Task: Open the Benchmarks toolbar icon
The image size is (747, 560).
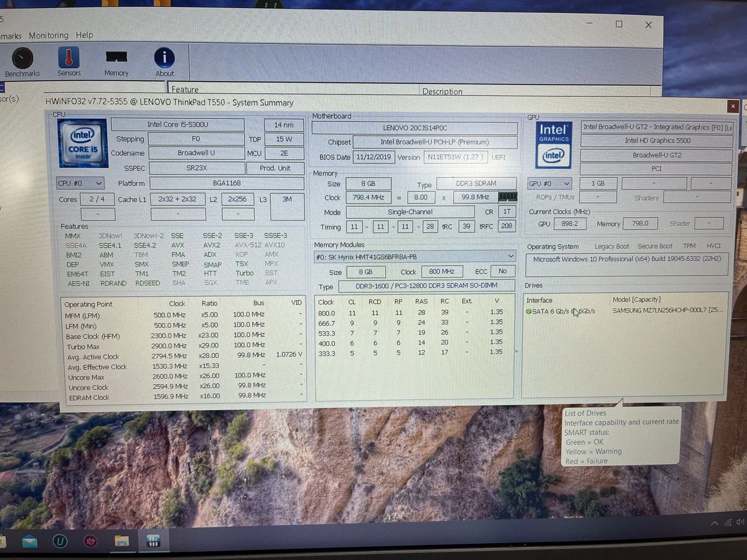Action: 22,60
